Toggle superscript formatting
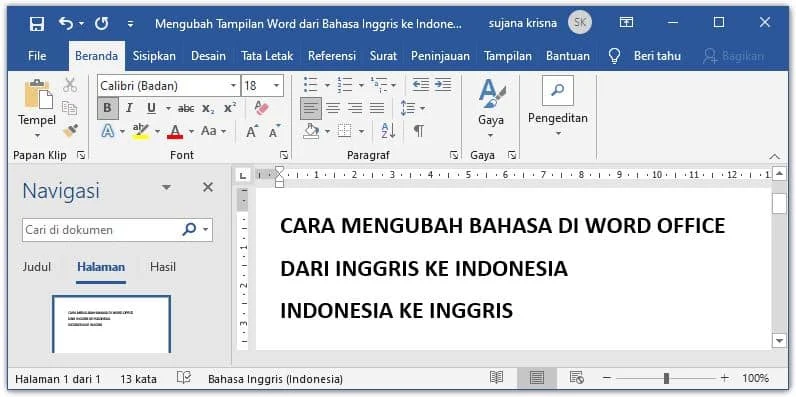 click(229, 108)
